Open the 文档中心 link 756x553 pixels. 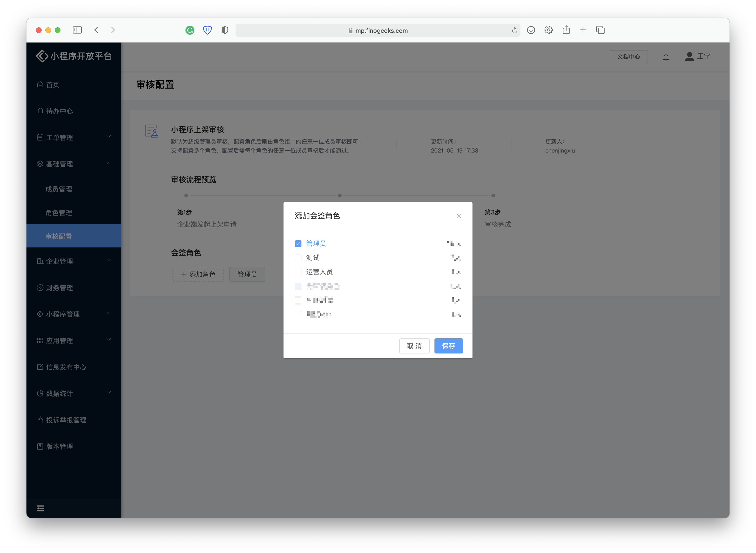(628, 57)
